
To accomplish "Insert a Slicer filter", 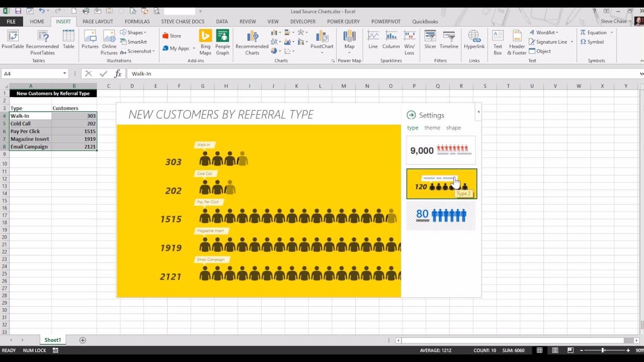I will tap(430, 40).
